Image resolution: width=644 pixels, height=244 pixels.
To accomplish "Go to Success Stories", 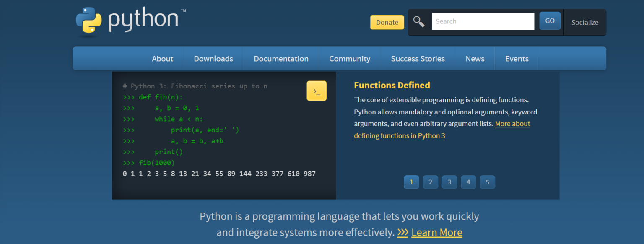I will point(418,59).
